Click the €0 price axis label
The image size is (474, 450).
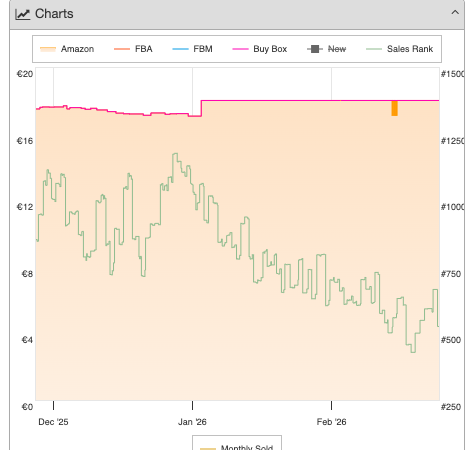click(27, 407)
